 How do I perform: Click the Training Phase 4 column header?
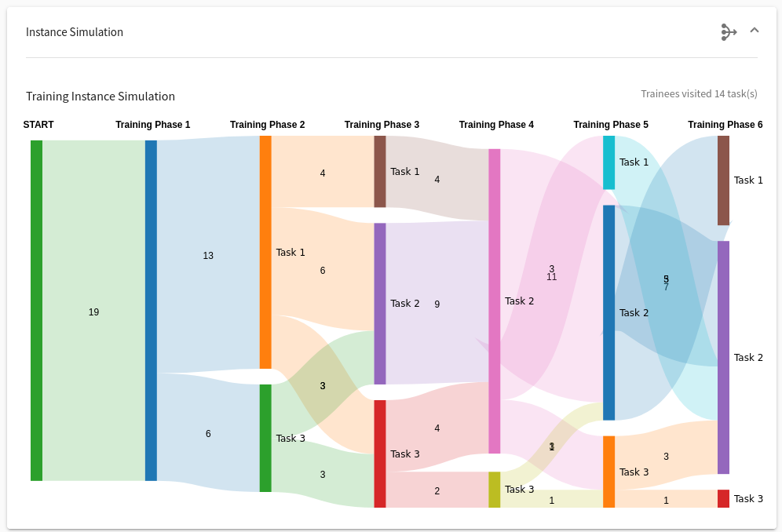[496, 125]
